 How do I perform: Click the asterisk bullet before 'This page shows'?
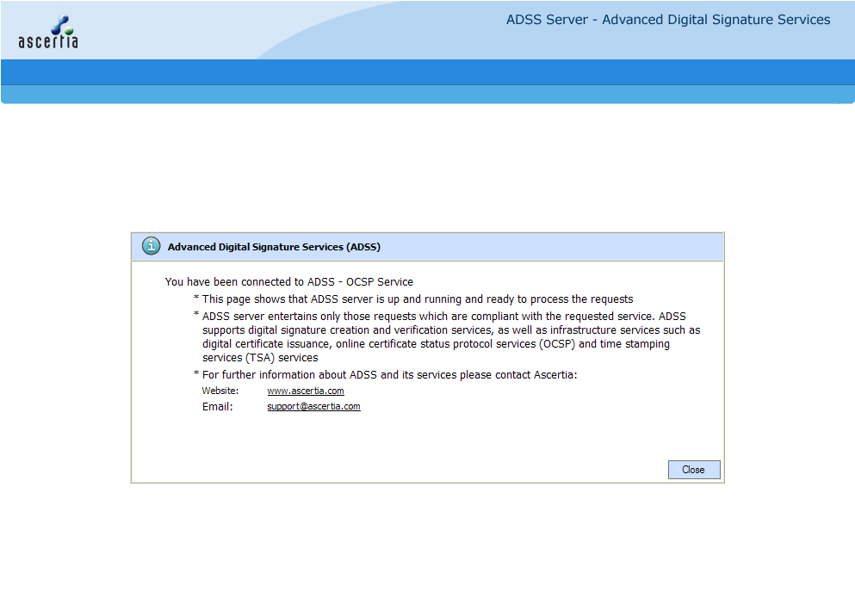196,299
